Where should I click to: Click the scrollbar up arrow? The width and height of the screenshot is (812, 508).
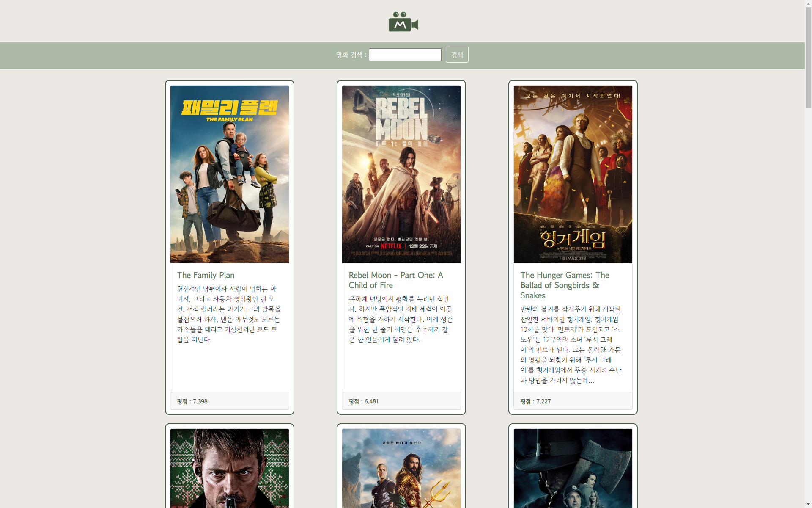click(808, 3)
